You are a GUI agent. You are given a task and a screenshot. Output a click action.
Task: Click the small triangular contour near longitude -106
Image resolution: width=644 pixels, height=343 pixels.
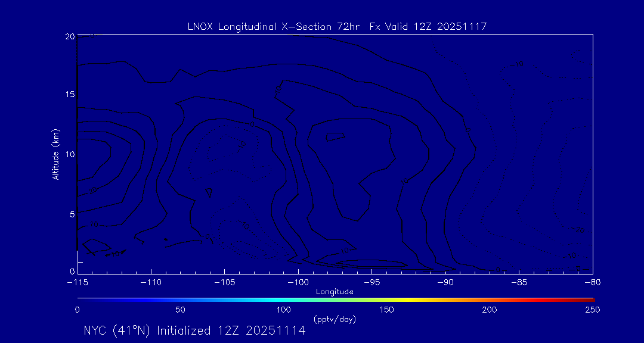click(x=209, y=192)
